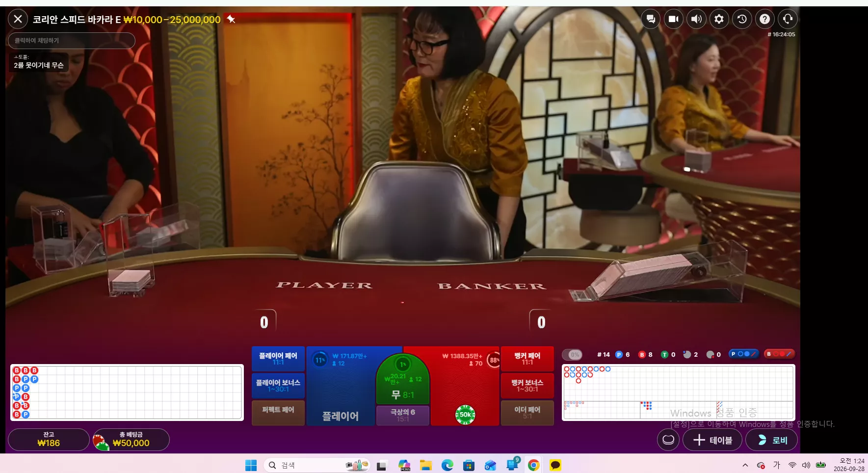Toggle the video camera icon

point(674,19)
